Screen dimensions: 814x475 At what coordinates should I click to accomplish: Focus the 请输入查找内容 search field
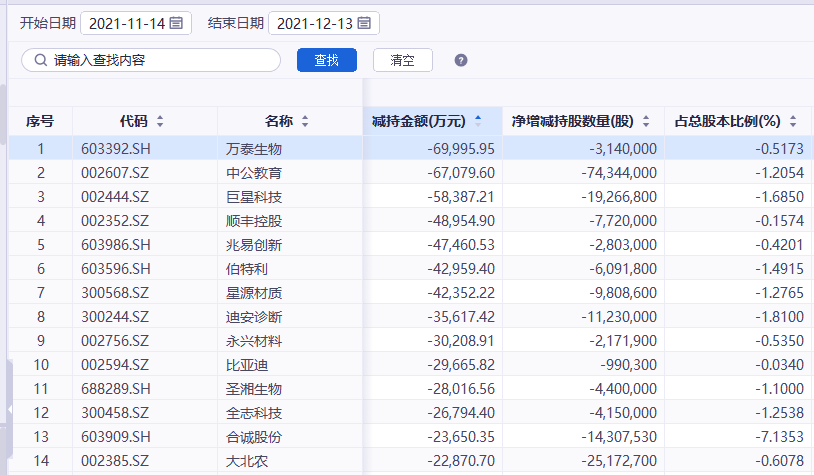coord(151,60)
